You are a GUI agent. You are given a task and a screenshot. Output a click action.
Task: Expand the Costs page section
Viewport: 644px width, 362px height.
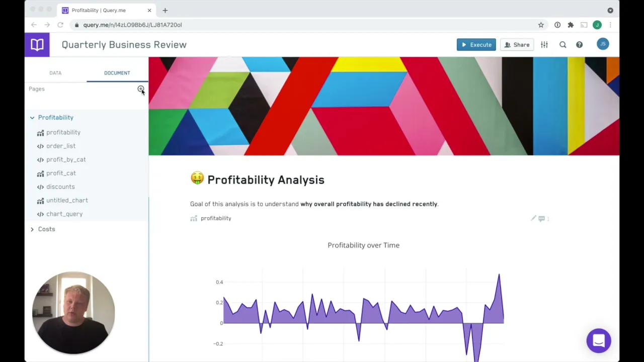point(32,229)
